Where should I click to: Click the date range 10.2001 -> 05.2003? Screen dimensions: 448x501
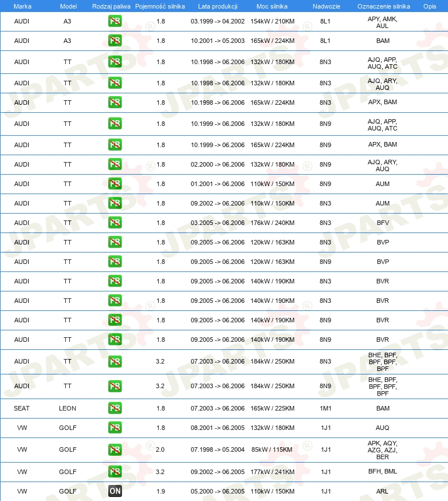(x=218, y=41)
